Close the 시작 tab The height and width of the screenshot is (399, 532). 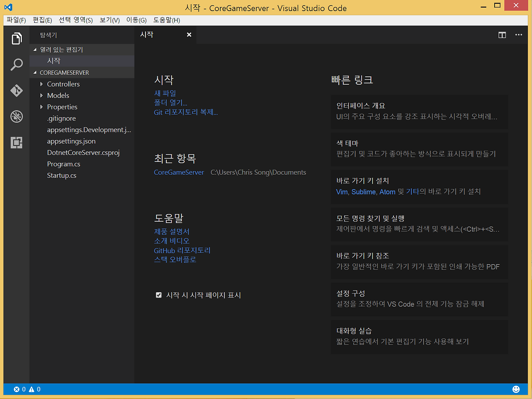pyautogui.click(x=189, y=34)
